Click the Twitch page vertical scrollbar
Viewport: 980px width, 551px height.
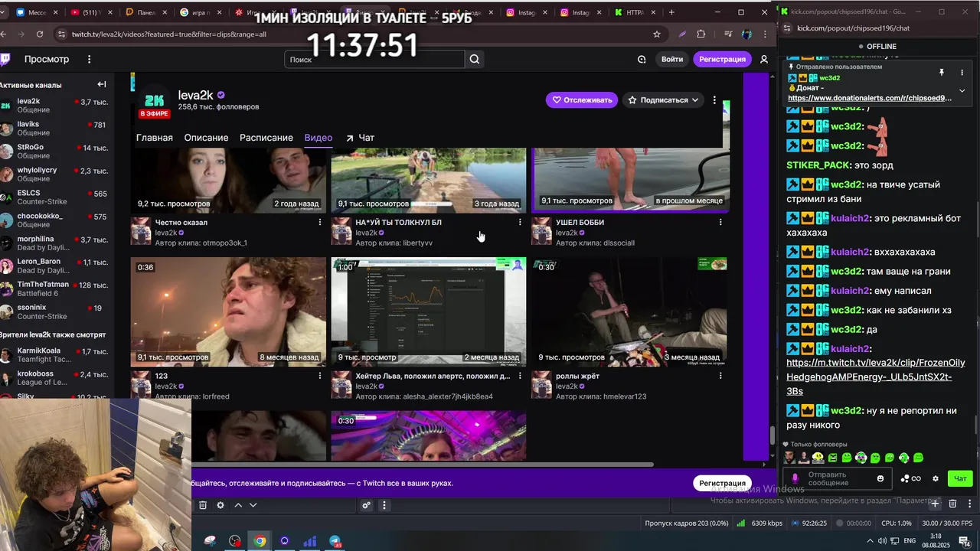[x=772, y=435]
